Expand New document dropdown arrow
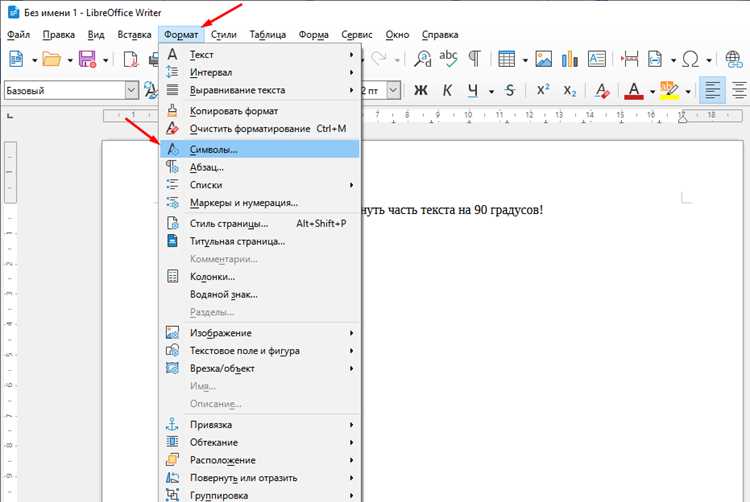Image resolution: width=750 pixels, height=502 pixels. [x=34, y=60]
